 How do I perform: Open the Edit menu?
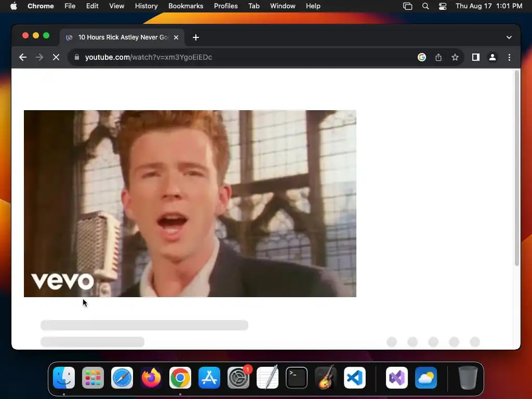coord(92,6)
